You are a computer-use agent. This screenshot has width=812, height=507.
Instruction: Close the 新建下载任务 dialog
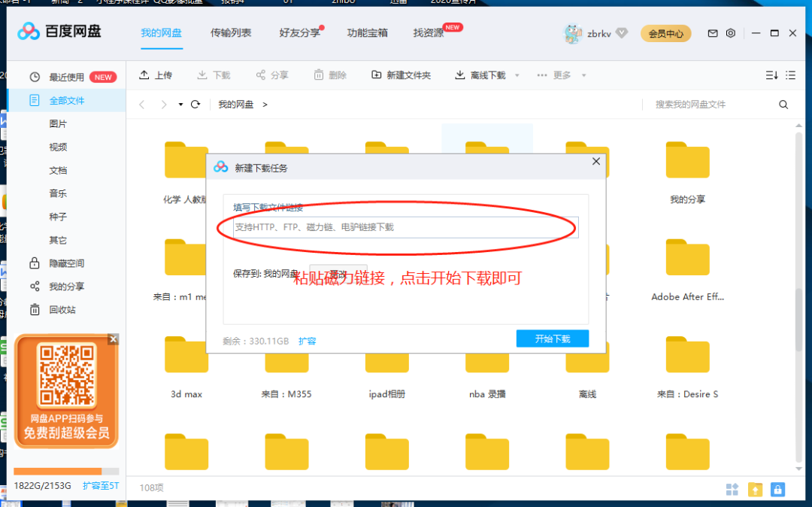pyautogui.click(x=596, y=162)
